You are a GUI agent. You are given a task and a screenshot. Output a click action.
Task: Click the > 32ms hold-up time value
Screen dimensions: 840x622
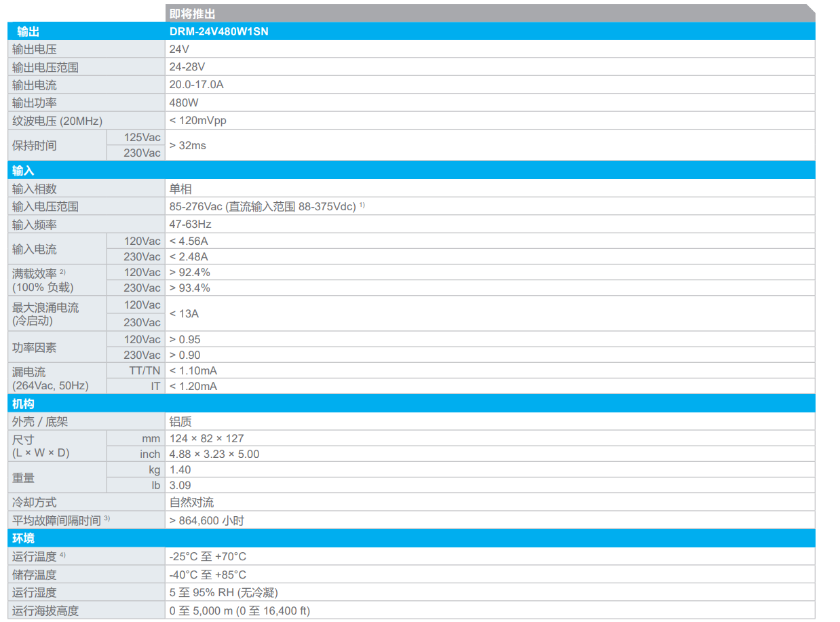[x=187, y=145]
